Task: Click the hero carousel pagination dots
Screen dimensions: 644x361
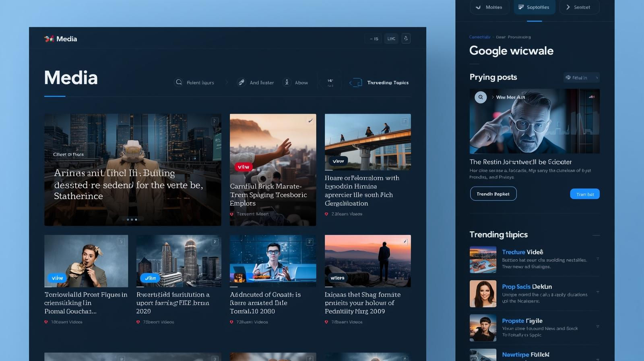Action: point(132,220)
